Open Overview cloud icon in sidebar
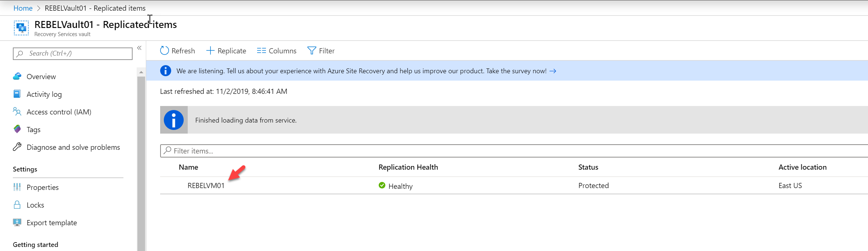This screenshot has height=251, width=868. point(17,76)
